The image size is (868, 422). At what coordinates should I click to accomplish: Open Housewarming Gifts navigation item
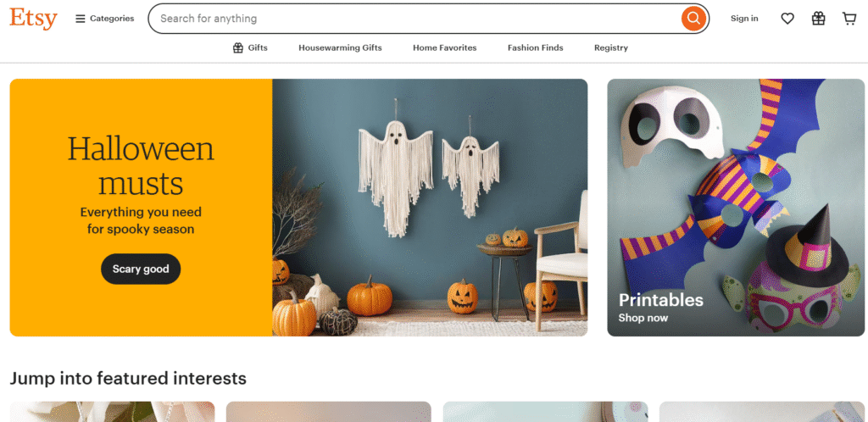[340, 47]
